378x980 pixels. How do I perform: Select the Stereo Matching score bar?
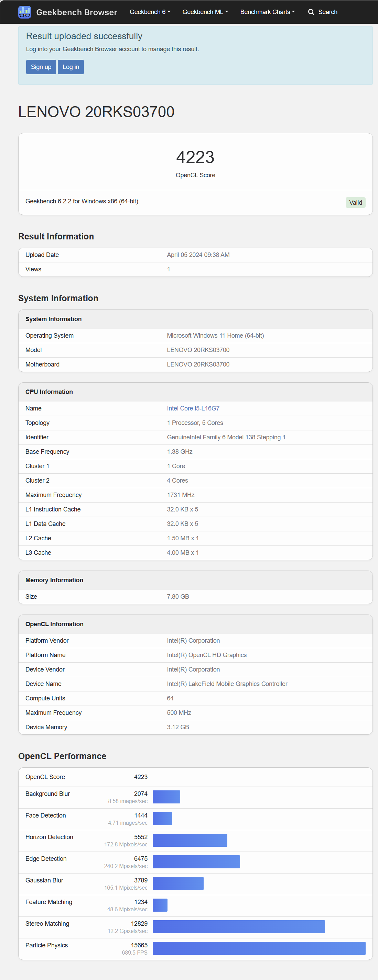pyautogui.click(x=239, y=926)
